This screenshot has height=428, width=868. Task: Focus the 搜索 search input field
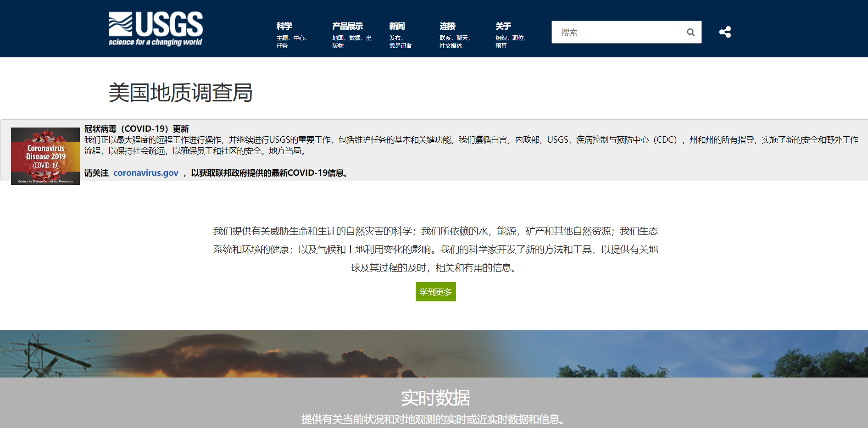tap(617, 32)
